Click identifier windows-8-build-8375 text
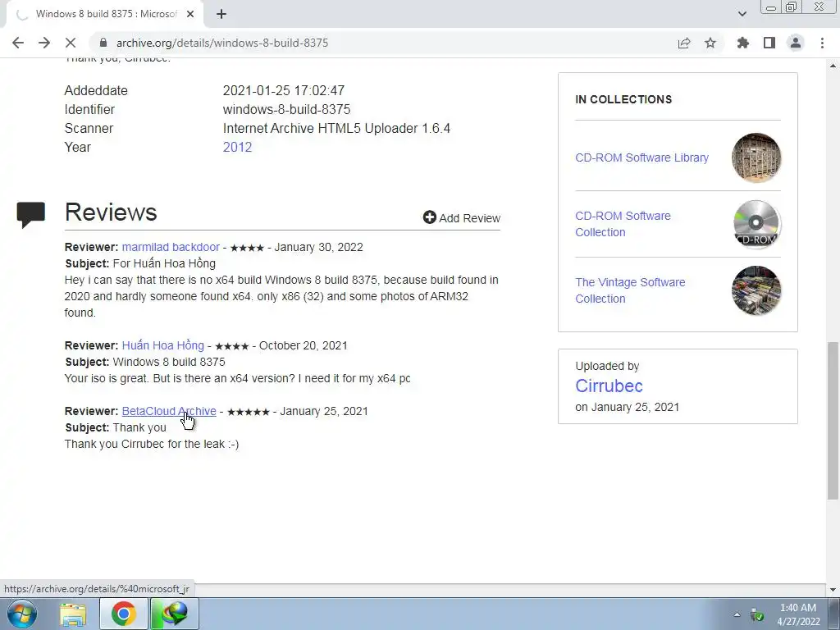 point(286,109)
